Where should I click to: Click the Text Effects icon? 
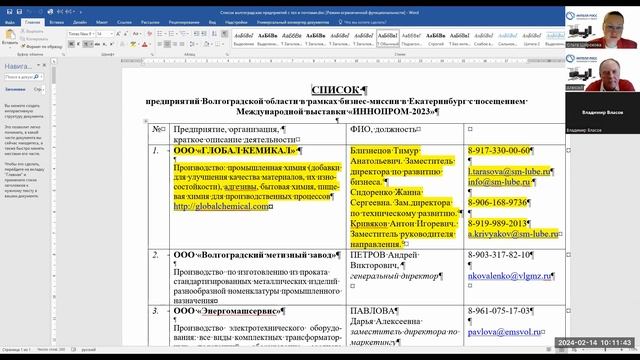(122, 44)
